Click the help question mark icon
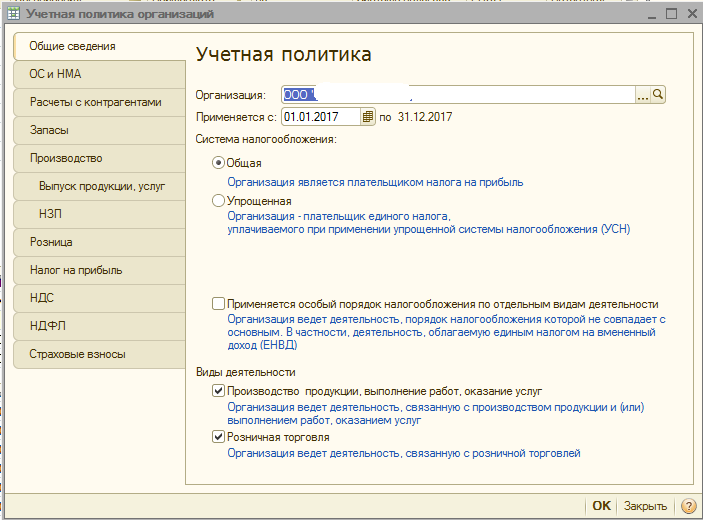This screenshot has height=520, width=703. point(688,506)
